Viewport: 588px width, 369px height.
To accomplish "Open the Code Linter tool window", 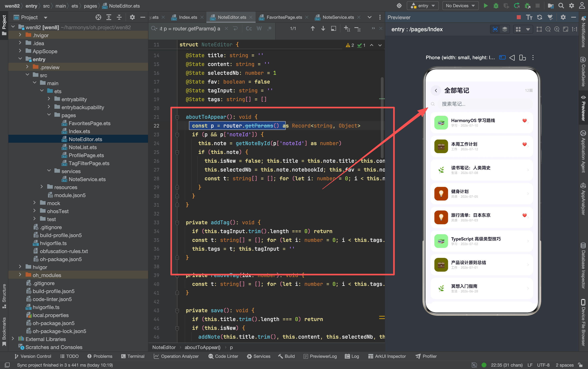I will point(223,356).
